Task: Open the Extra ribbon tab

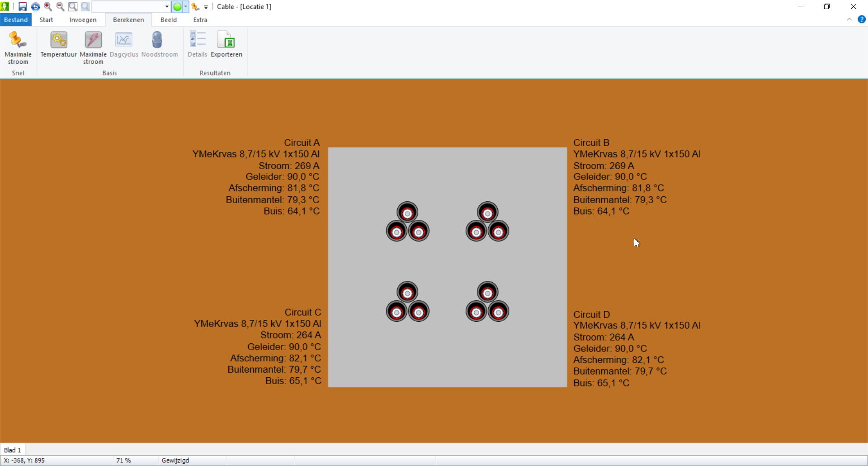Action: (x=200, y=20)
